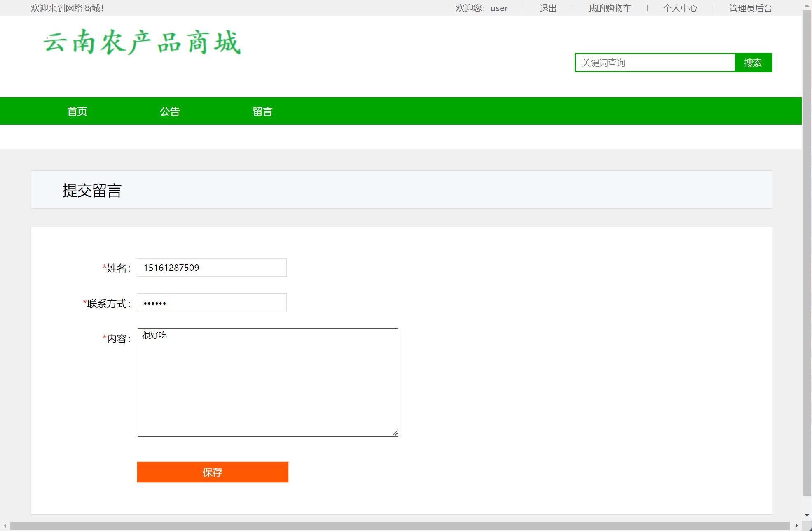812x531 pixels.
Task: Open 我的购物车 shopping cart
Action: (610, 8)
